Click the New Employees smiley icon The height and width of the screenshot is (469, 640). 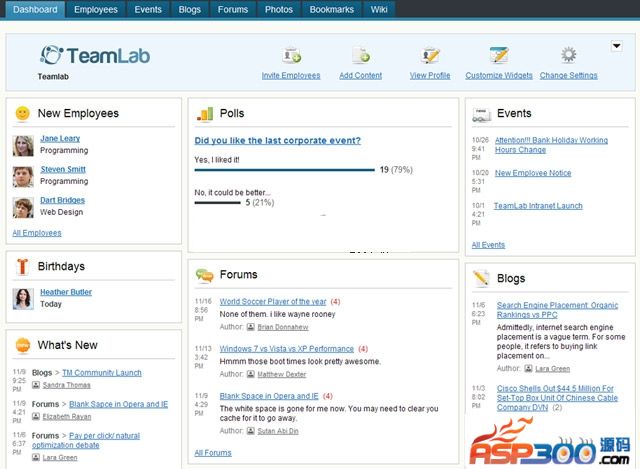point(22,113)
